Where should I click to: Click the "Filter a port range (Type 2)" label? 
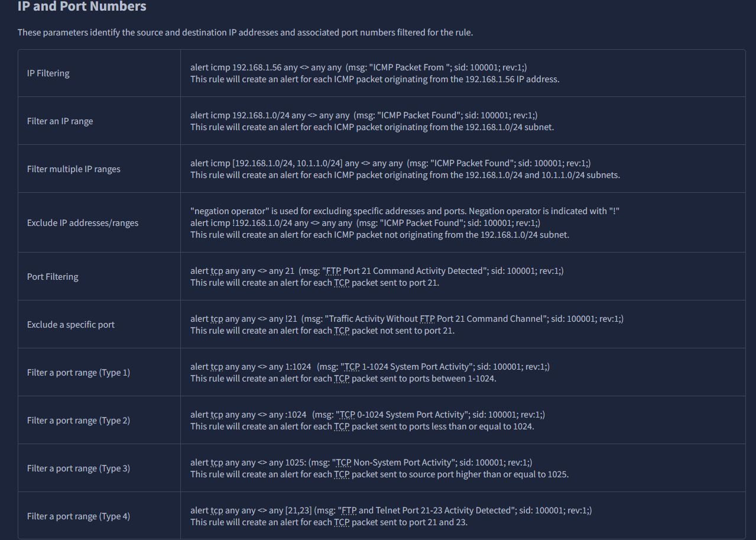pos(79,421)
